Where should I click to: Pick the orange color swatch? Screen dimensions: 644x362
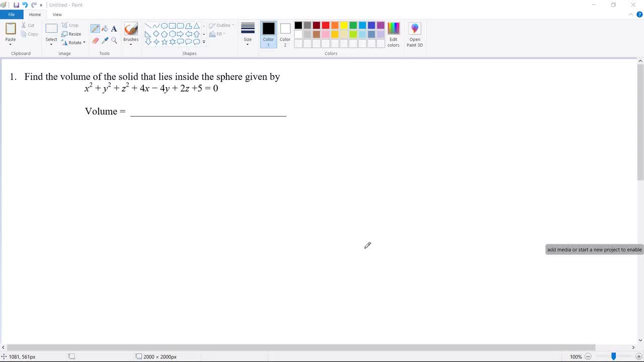pos(335,25)
